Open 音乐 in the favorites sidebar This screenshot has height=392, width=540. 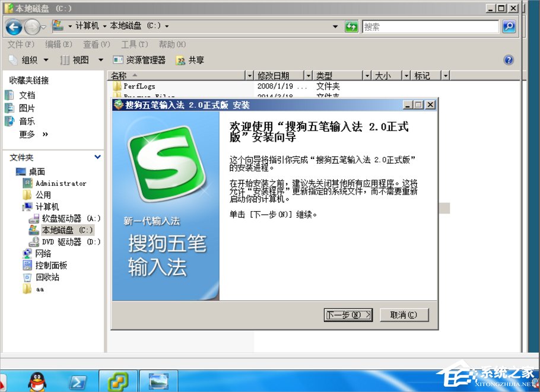28,121
